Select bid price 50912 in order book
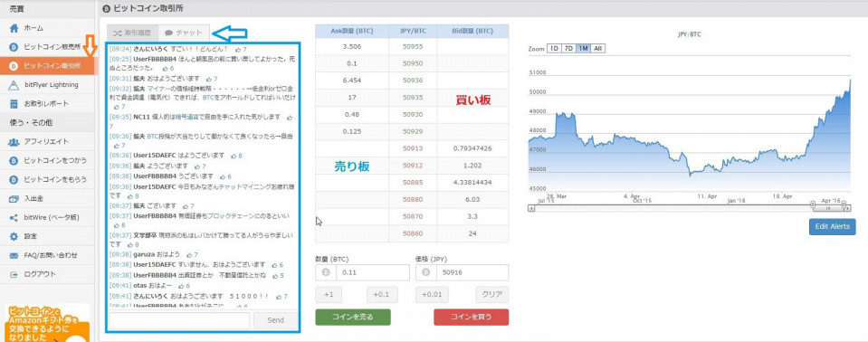The height and width of the screenshot is (342, 868). (x=413, y=165)
